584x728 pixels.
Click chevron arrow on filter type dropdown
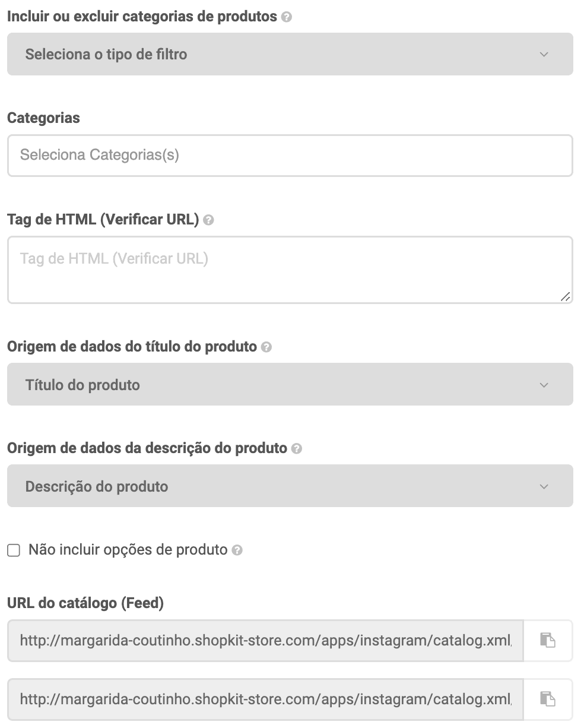point(544,55)
